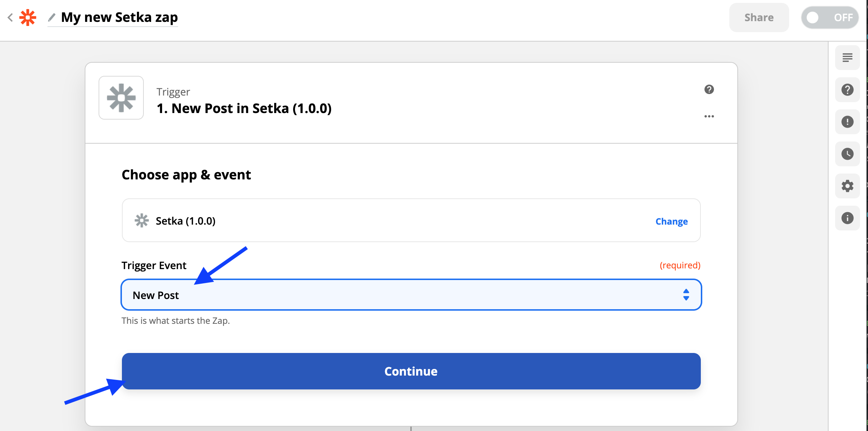
Task: Open the info details icon
Action: [847, 218]
